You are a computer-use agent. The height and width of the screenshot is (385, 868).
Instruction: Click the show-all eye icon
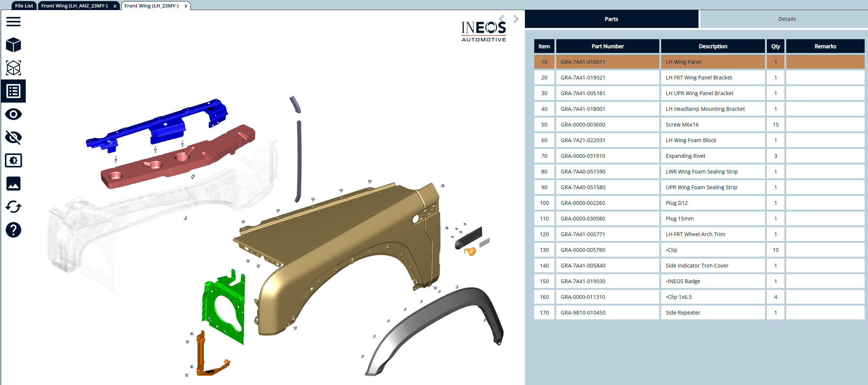tap(13, 114)
